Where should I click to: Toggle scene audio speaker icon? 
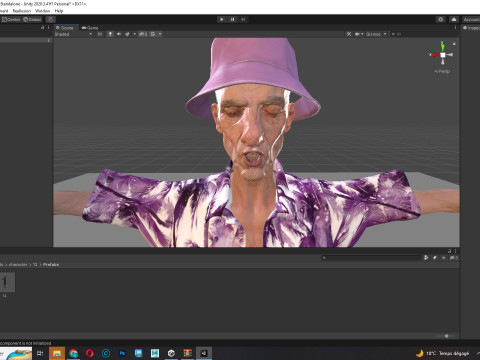(x=119, y=34)
